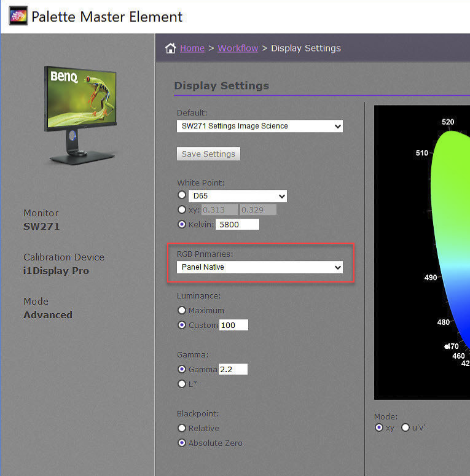The width and height of the screenshot is (470, 476).
Task: Click the i1Display Pro device text
Action: pyautogui.click(x=56, y=270)
